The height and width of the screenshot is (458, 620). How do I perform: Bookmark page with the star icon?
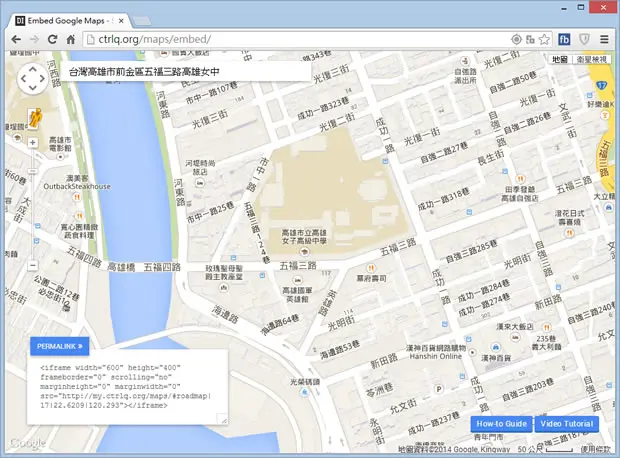(544, 39)
